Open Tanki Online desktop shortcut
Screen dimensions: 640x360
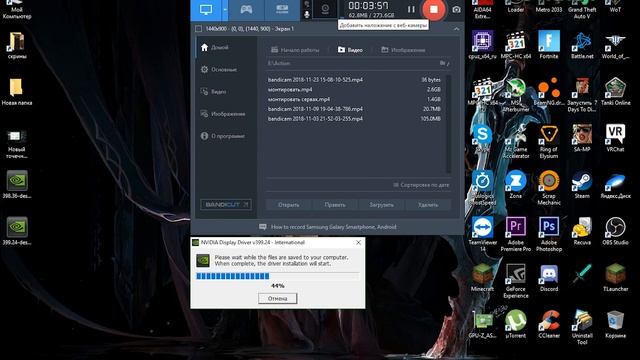tap(616, 91)
